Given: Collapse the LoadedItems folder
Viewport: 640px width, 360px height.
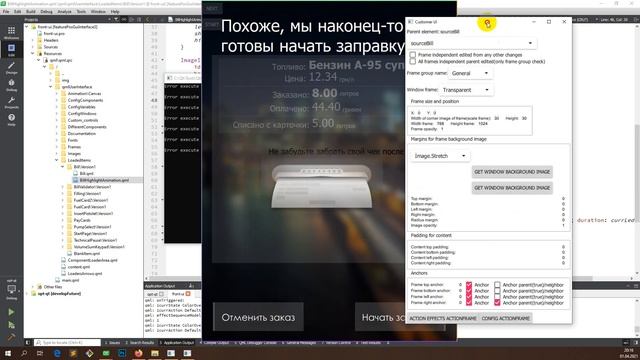Looking at the screenshot, I should [x=57, y=160].
